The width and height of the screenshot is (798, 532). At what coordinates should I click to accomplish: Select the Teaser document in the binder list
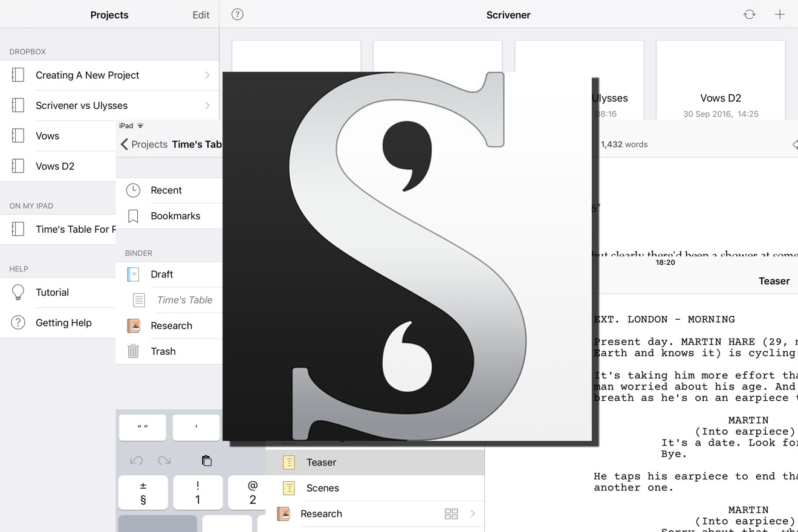375,462
